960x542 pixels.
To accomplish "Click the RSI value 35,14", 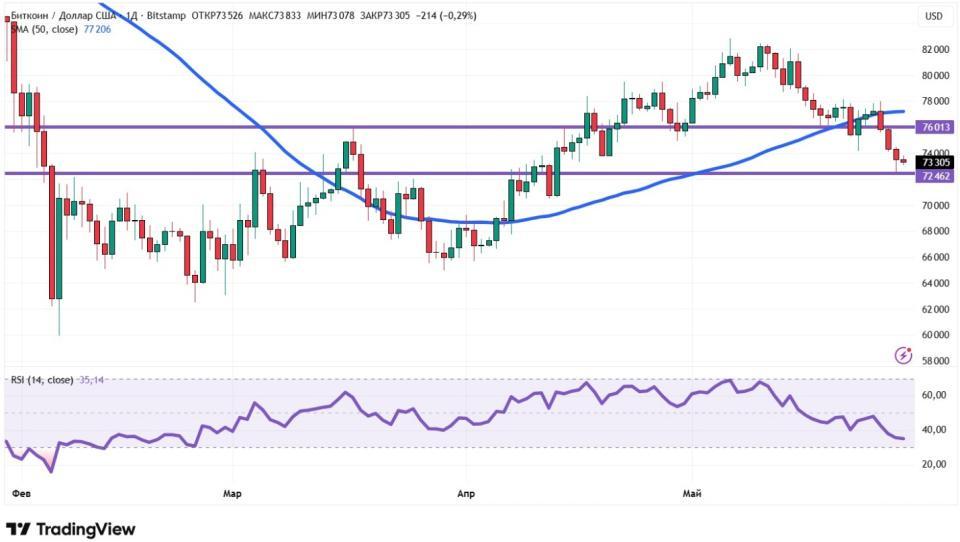I will click(x=91, y=380).
